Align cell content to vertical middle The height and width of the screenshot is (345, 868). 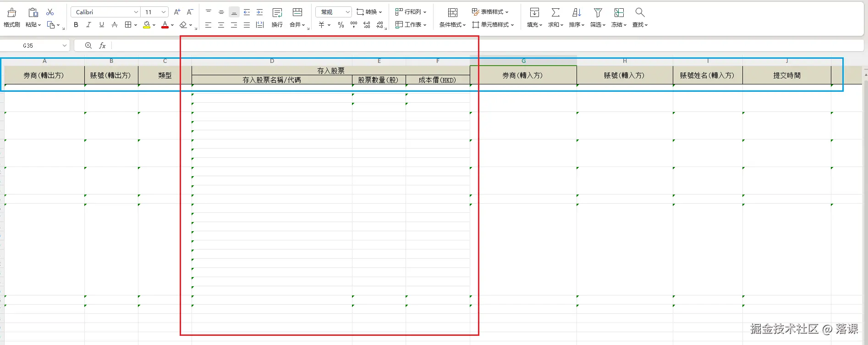point(221,12)
